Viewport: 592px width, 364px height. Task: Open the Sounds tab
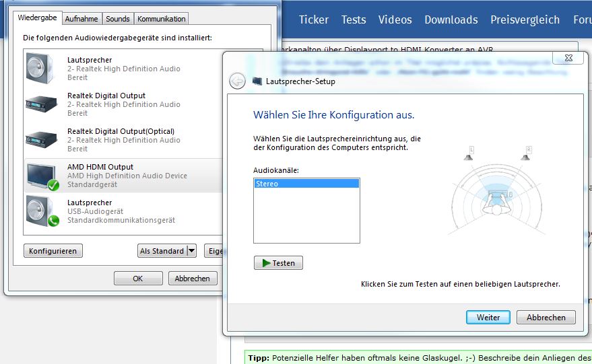(117, 19)
